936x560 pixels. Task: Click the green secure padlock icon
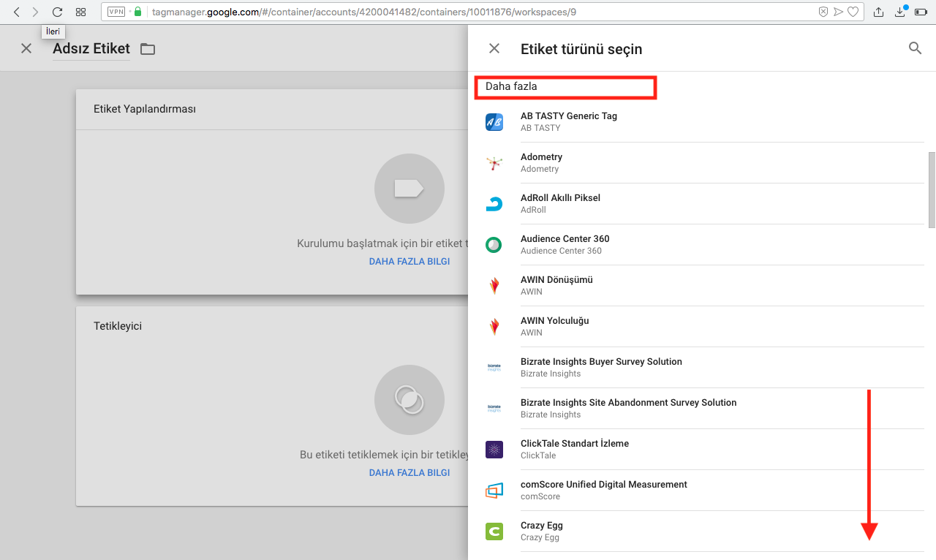click(137, 12)
